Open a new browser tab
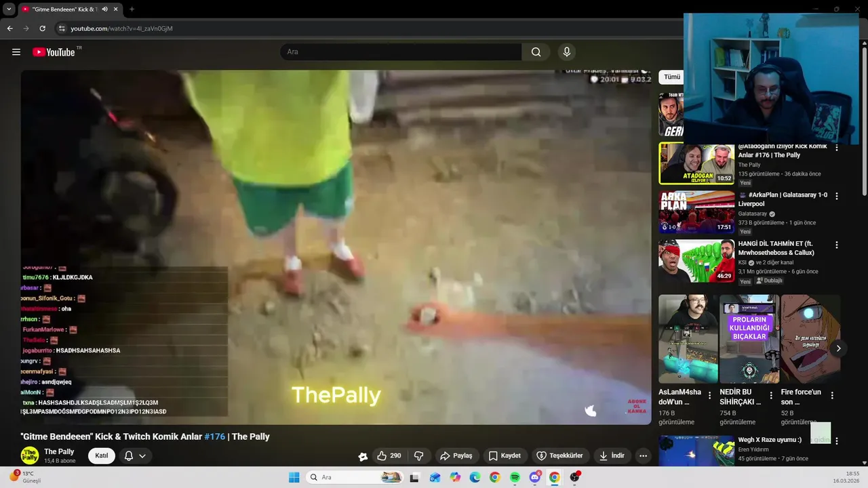This screenshot has width=868, height=488. (x=132, y=9)
